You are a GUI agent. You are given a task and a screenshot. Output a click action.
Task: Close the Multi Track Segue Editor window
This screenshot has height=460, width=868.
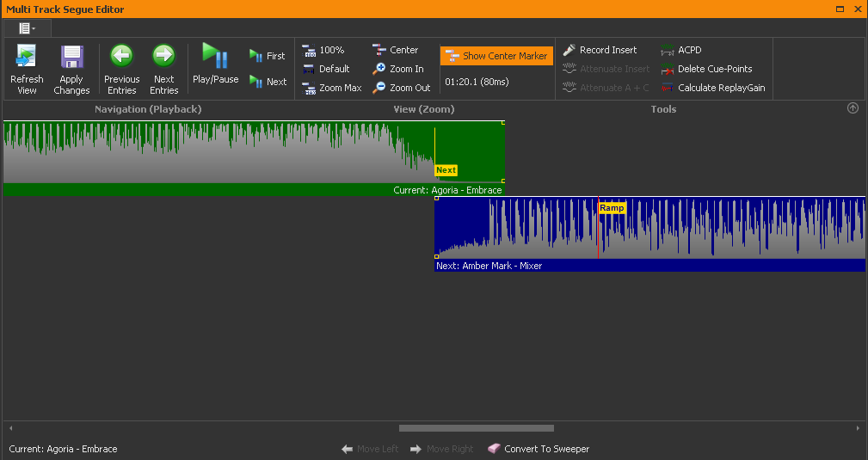(858, 9)
